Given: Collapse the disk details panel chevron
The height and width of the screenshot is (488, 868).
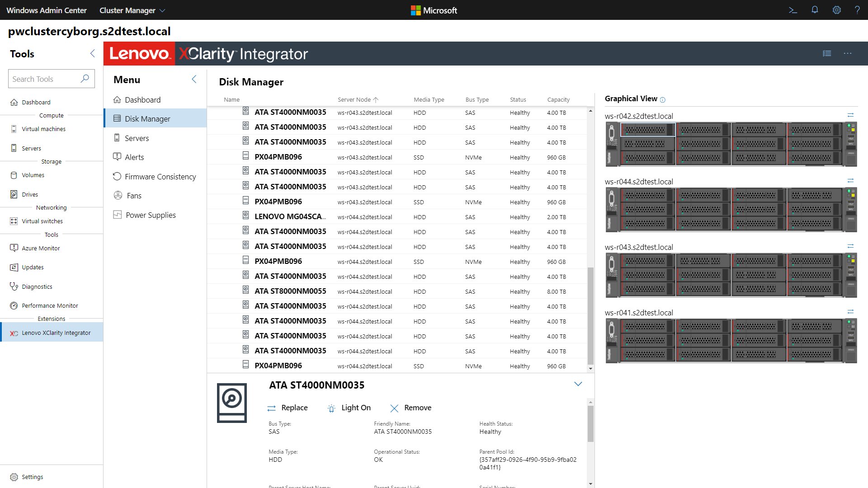Looking at the screenshot, I should point(578,384).
